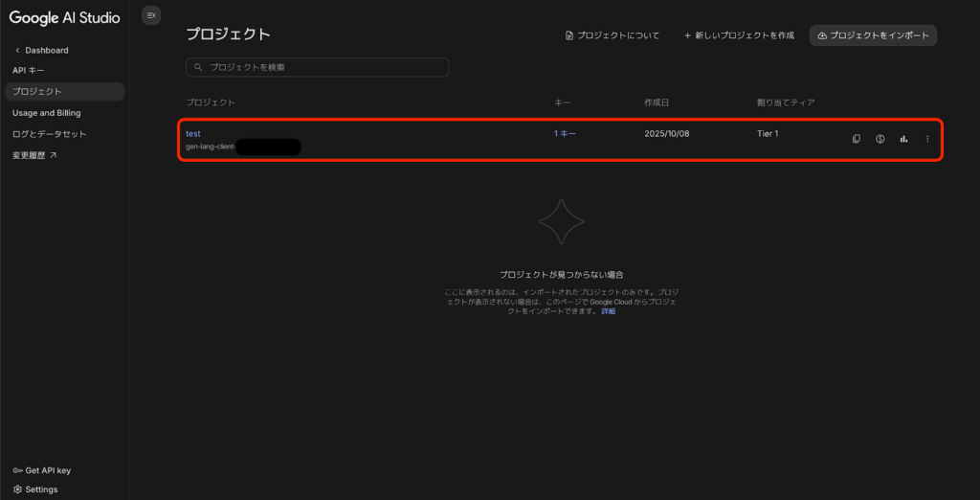Open the 1 キー link
Image resolution: width=980 pixels, height=500 pixels.
pyautogui.click(x=565, y=134)
